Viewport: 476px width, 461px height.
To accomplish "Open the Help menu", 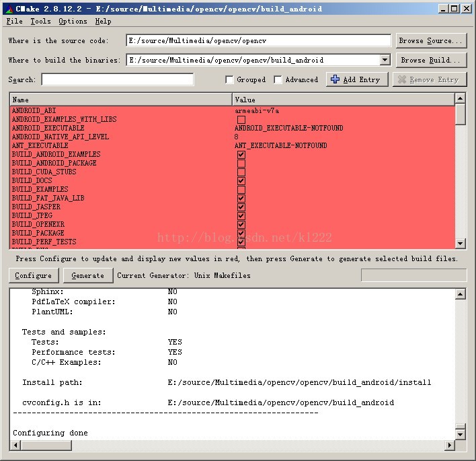I will (104, 22).
